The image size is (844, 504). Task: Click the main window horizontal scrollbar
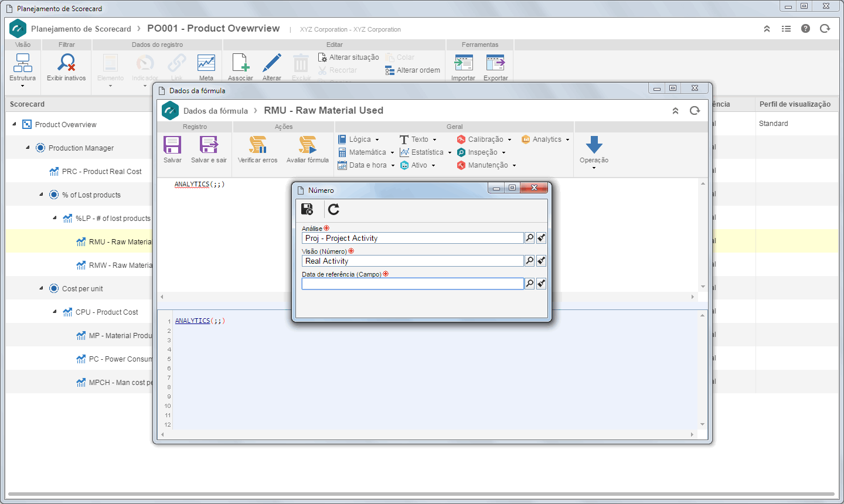click(x=421, y=494)
